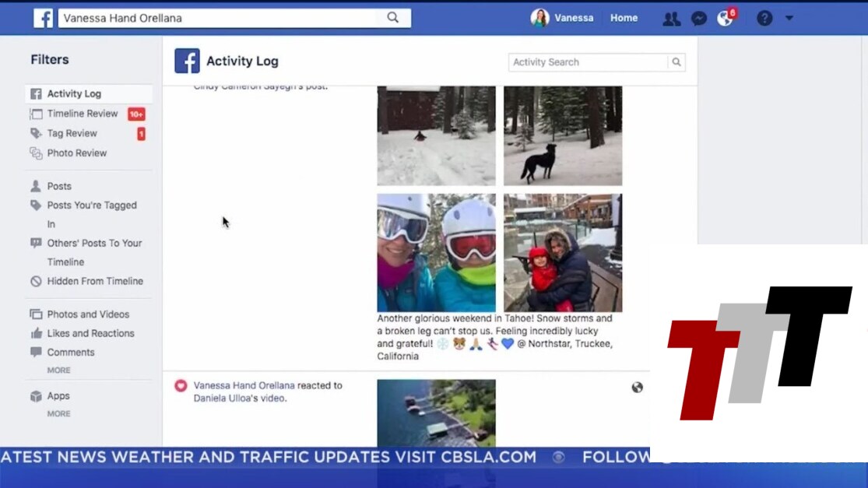The height and width of the screenshot is (488, 868).
Task: Click the search magnifier in top bar
Action: [393, 18]
